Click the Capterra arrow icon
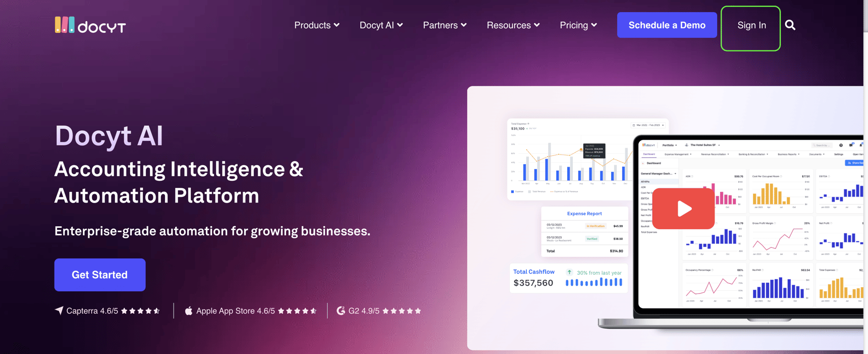Viewport: 868px width, 354px height. click(59, 311)
